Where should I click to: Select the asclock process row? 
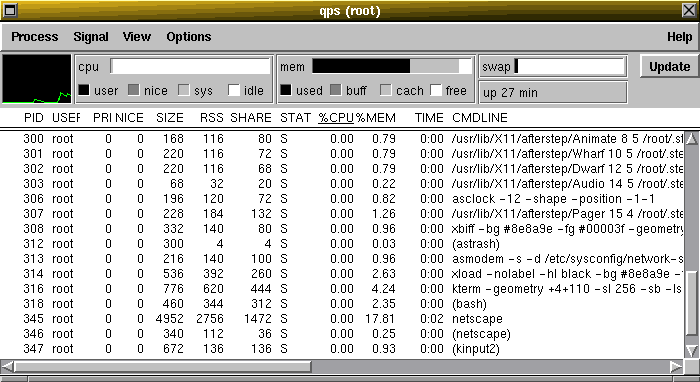342,199
